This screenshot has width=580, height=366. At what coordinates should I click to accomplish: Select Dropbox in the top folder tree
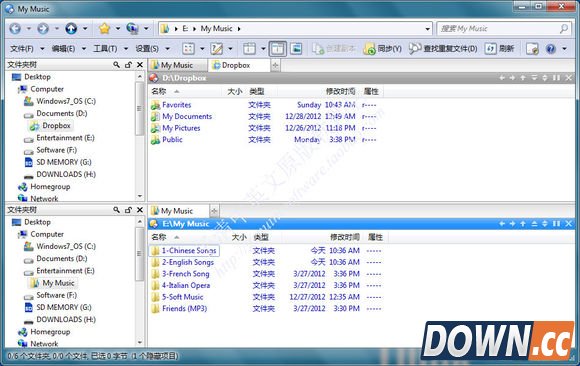coord(56,125)
